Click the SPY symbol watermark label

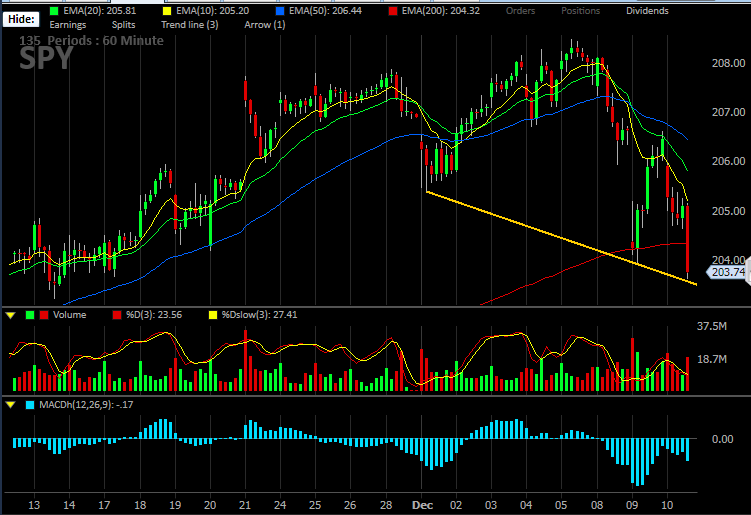tap(46, 59)
